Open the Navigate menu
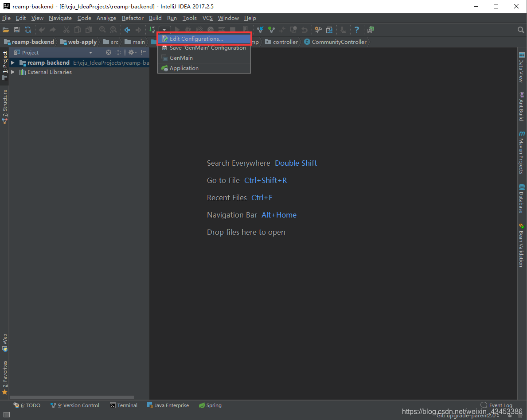This screenshot has width=527, height=420. 60,18
